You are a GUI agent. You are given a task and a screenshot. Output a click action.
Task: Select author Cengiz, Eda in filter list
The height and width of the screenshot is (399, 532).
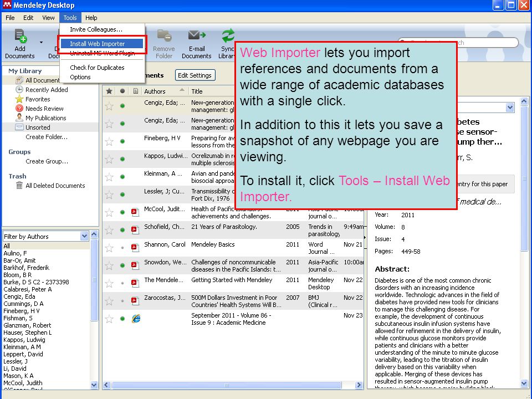[19, 296]
